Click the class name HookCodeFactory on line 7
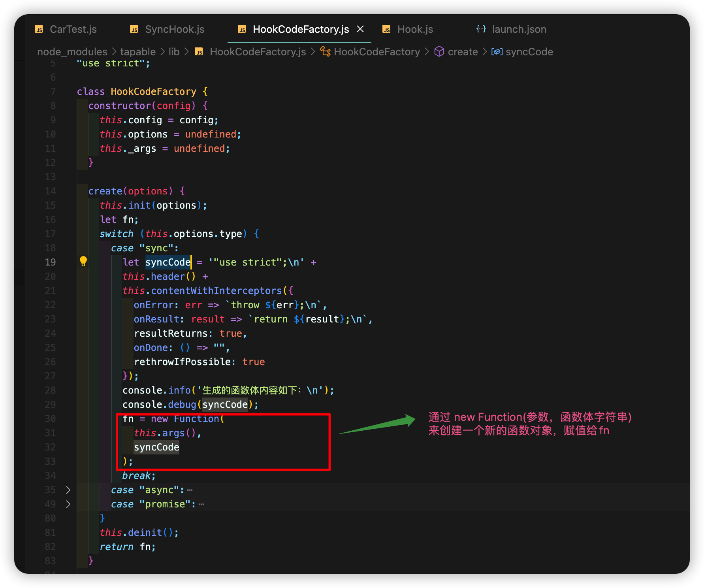Image resolution: width=704 pixels, height=588 pixels. coord(153,92)
